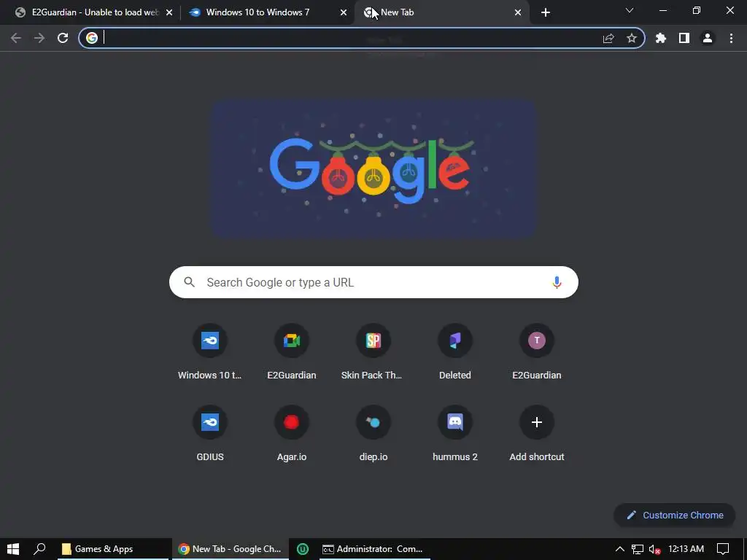Viewport: 747px width, 560px height.
Task: Open the first E2Guardian shortcut with camera icon
Action: click(292, 353)
